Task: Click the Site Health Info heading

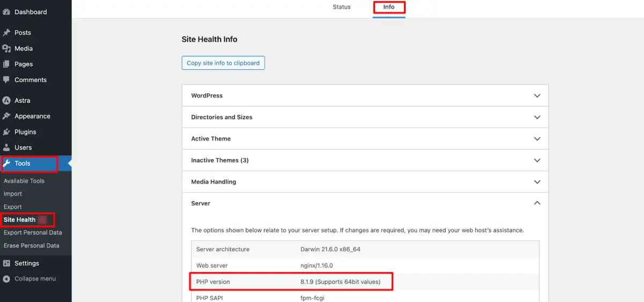Action: (x=209, y=39)
